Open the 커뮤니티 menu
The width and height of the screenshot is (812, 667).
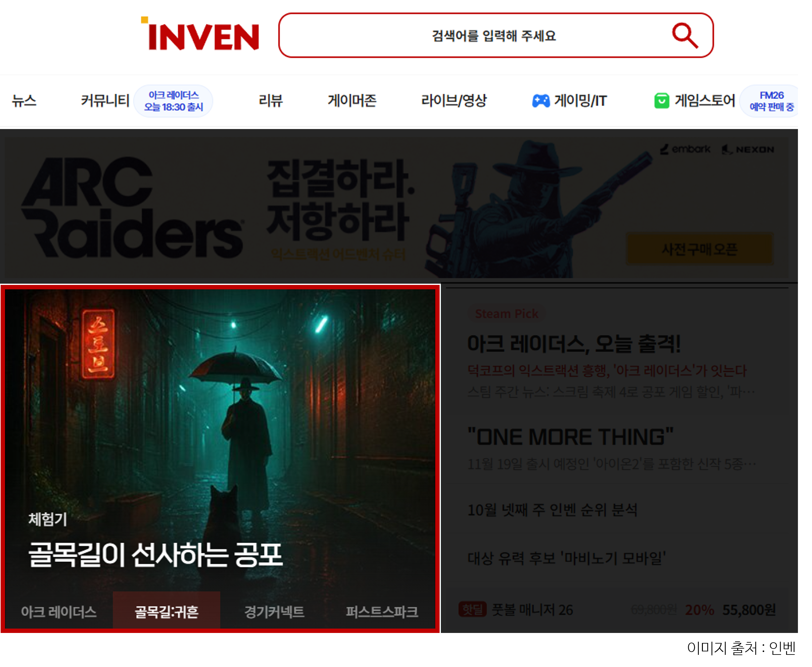click(x=104, y=101)
